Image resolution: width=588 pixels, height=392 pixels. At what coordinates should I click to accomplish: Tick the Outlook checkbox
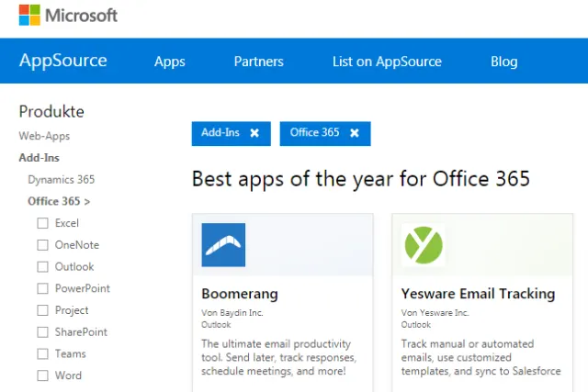(42, 267)
